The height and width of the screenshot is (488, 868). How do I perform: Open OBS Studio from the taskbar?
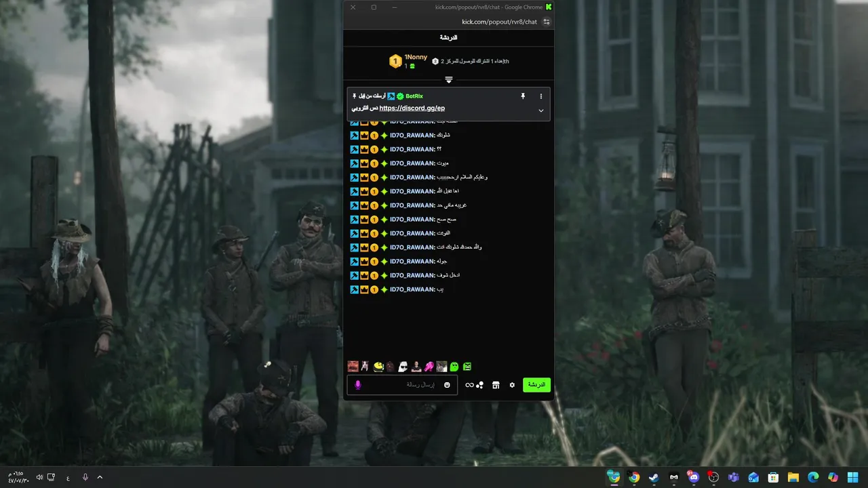[713, 477]
